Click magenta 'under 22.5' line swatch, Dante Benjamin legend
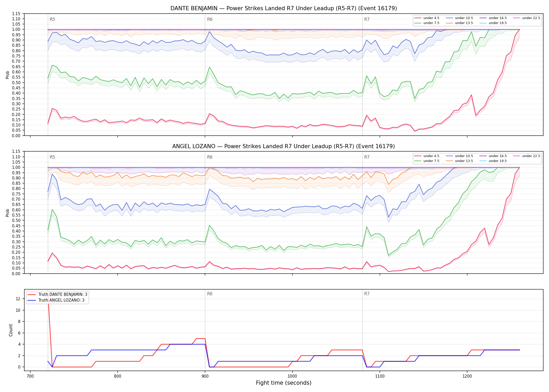This screenshot has width=549, height=392. click(517, 18)
